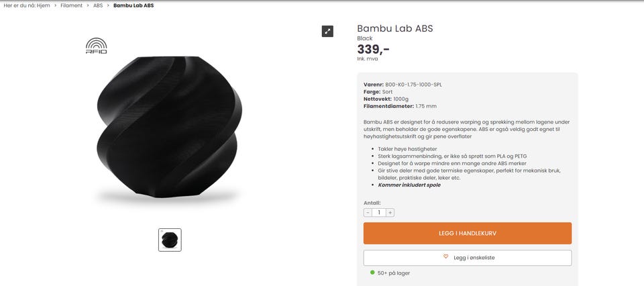Click the green in-stock indicator dot
This screenshot has height=286, width=644.
pyautogui.click(x=372, y=273)
